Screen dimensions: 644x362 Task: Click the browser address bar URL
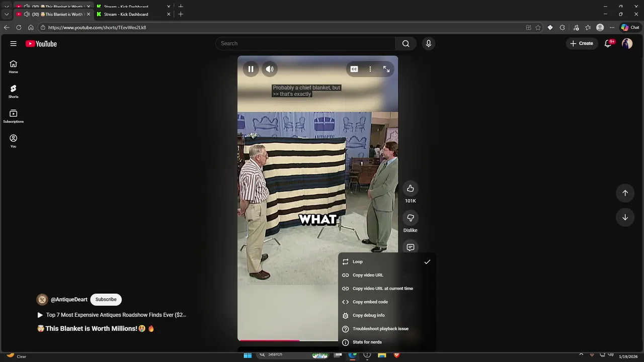(x=97, y=28)
